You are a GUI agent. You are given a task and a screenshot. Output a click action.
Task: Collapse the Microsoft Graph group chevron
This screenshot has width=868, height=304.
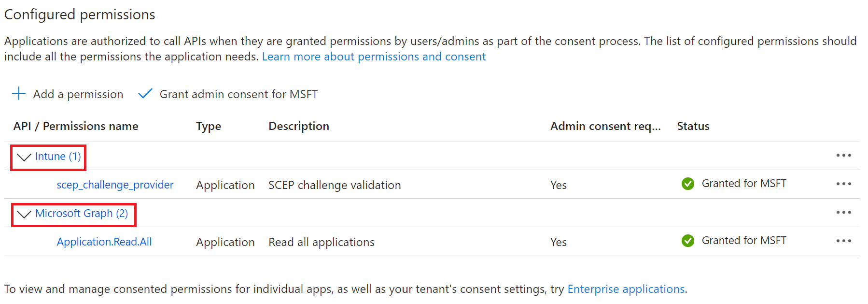click(x=24, y=214)
